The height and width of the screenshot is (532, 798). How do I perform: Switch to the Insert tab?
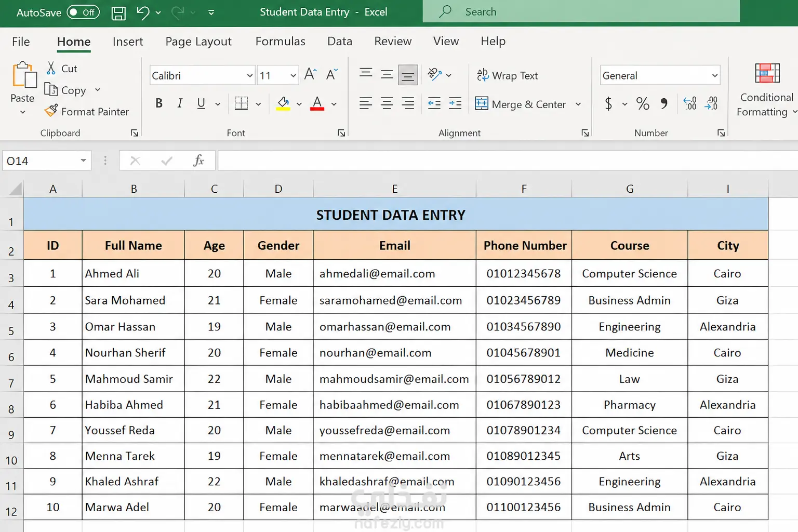(128, 42)
